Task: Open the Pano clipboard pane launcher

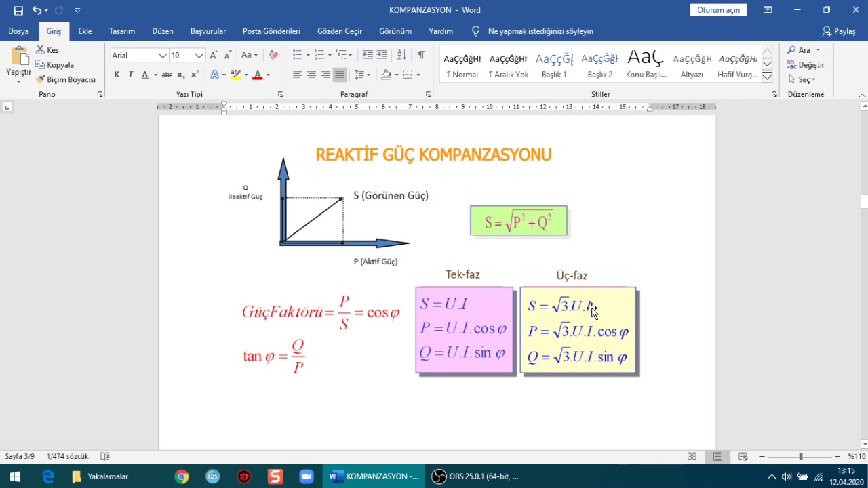Action: click(100, 94)
